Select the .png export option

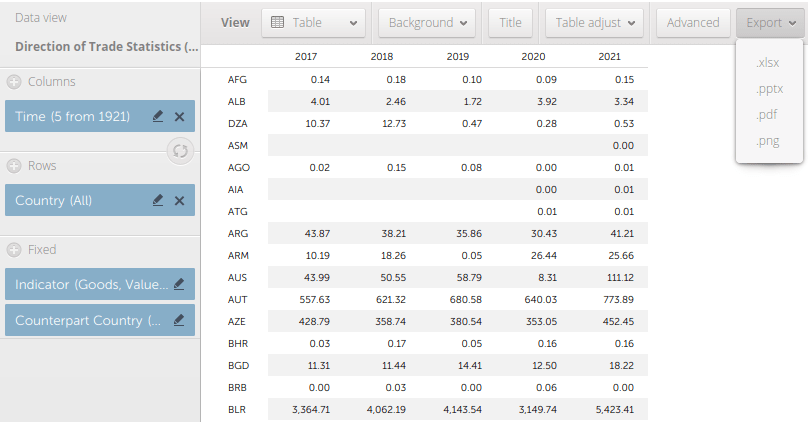click(x=767, y=141)
